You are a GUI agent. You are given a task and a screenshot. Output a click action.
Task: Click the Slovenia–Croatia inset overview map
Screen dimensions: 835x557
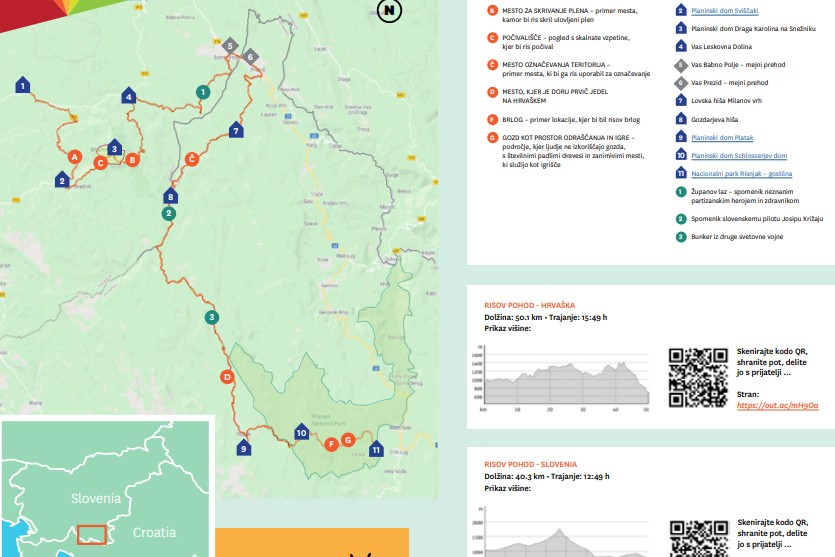105,489
